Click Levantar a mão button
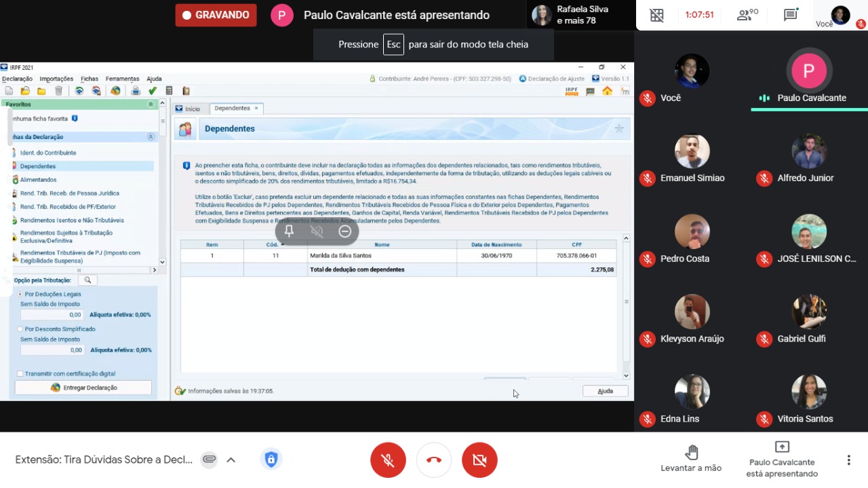 pyautogui.click(x=691, y=459)
